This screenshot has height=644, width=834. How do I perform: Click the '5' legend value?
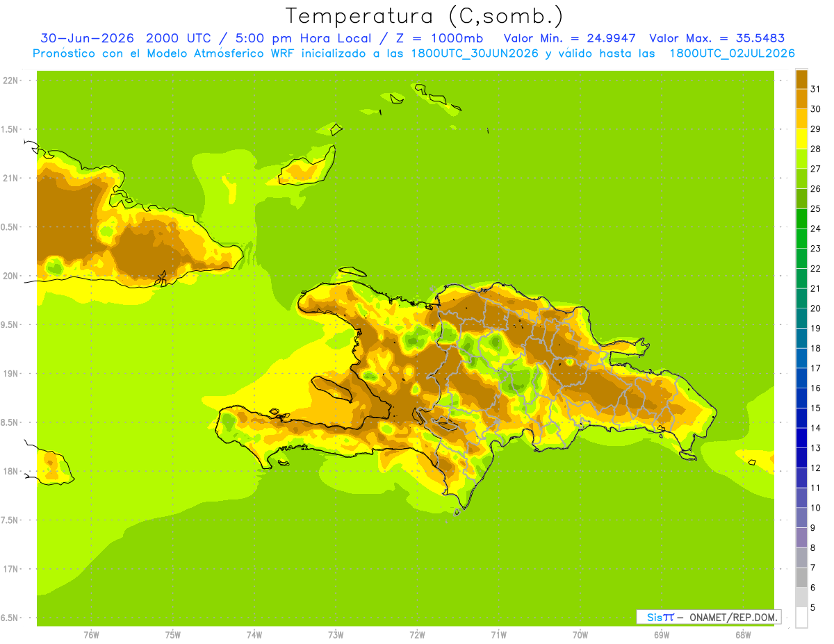(813, 608)
